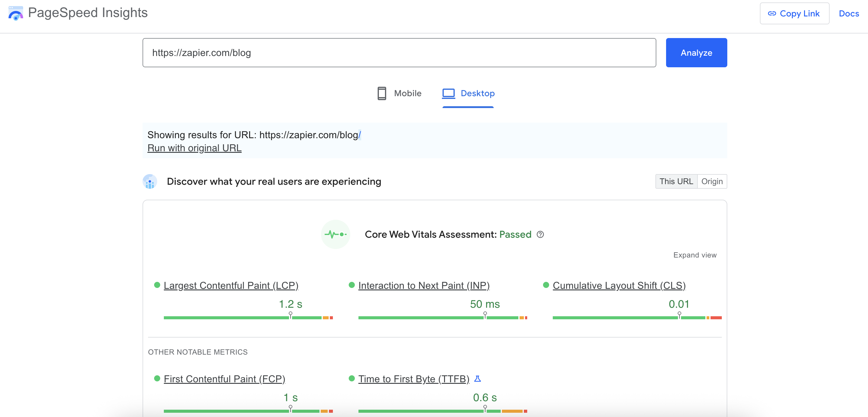Viewport: 868px width, 417px height.
Task: Click the green dot beside INP
Action: tap(351, 285)
